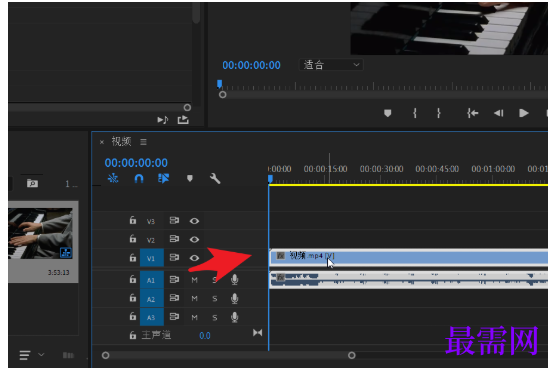Screen dimensions: 557x372
Task: Toggle A1 track lock
Action: [133, 280]
